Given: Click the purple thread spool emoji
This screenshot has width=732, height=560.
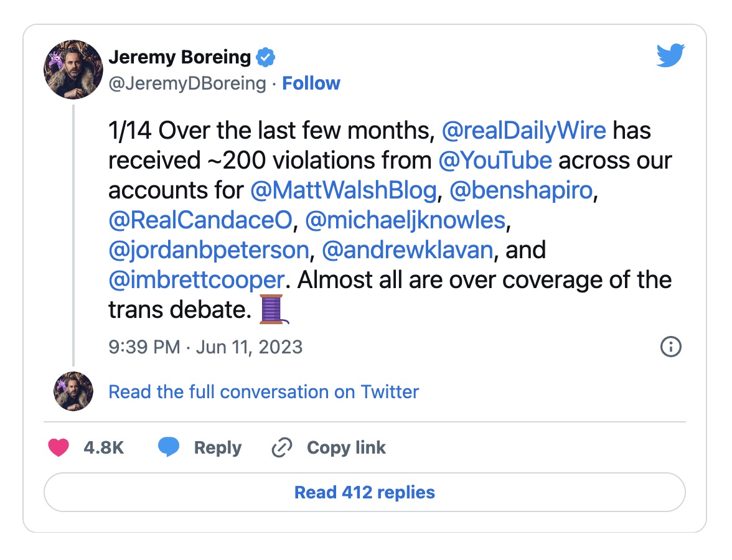Looking at the screenshot, I should click(x=274, y=309).
